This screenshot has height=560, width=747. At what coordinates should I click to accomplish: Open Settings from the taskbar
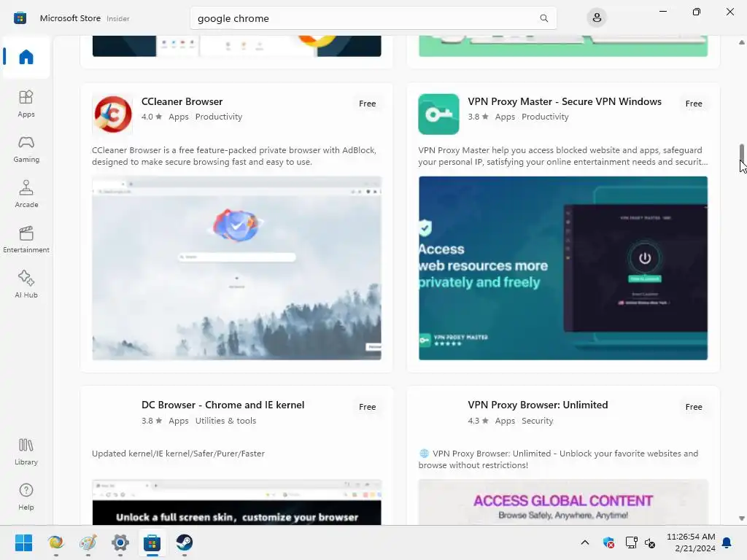click(120, 542)
